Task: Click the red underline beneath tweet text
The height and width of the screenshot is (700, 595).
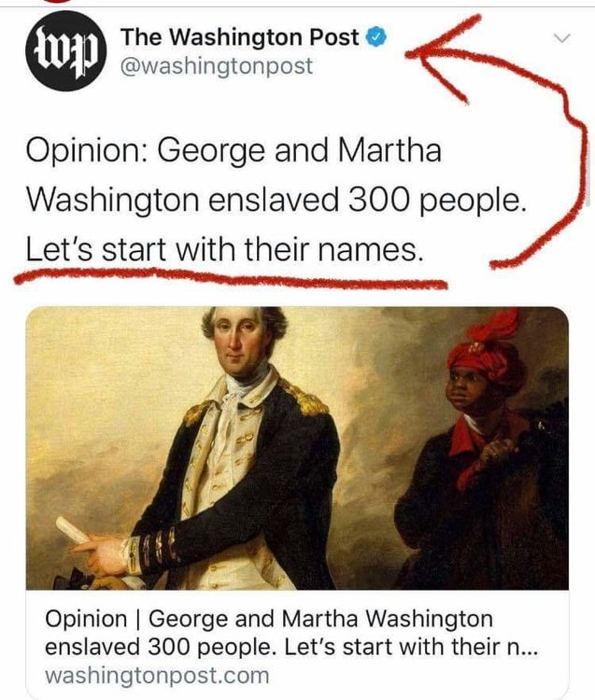Action: (230, 277)
